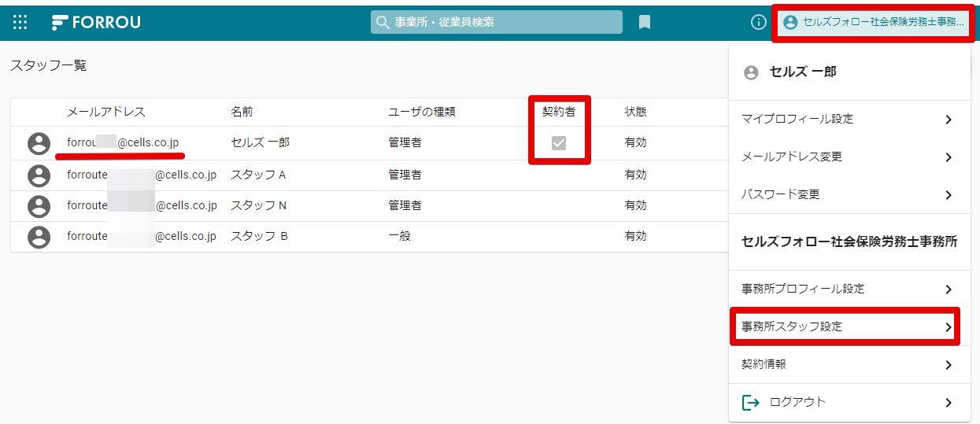The image size is (980, 424).
Task: Expand 契約情報 chevron
Action: click(949, 365)
